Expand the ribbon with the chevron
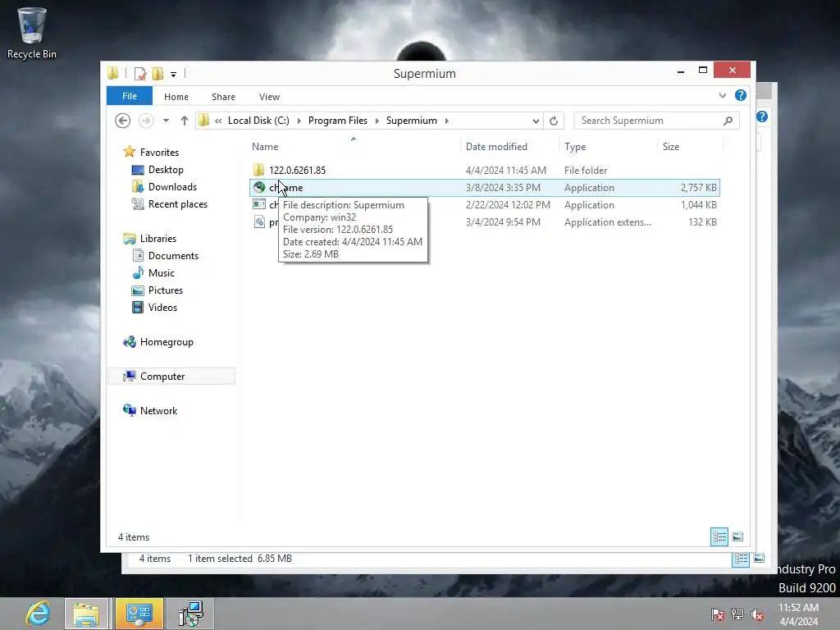 [x=723, y=95]
